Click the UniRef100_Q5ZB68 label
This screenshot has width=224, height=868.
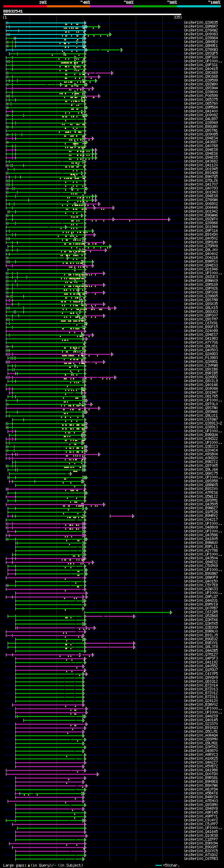coord(201,616)
